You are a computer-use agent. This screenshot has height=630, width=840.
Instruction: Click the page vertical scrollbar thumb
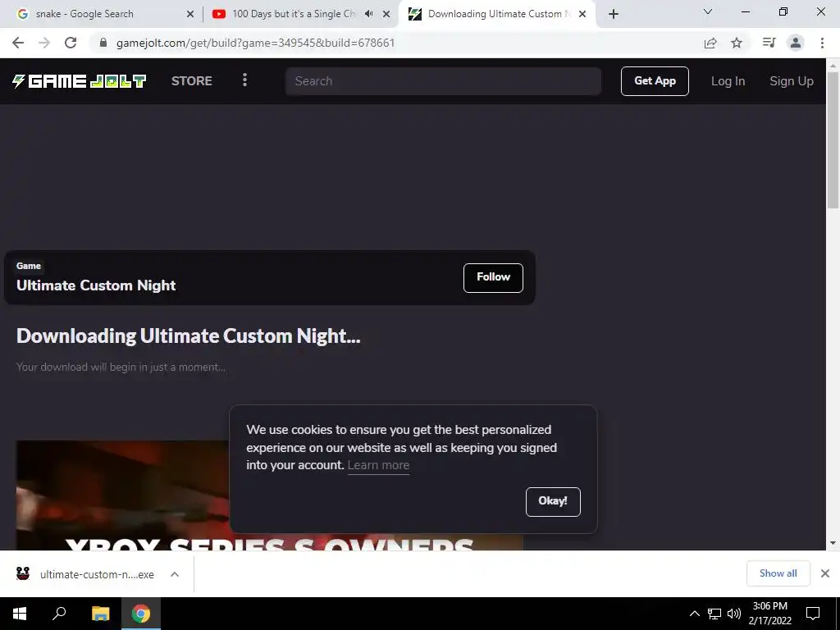[x=833, y=140]
